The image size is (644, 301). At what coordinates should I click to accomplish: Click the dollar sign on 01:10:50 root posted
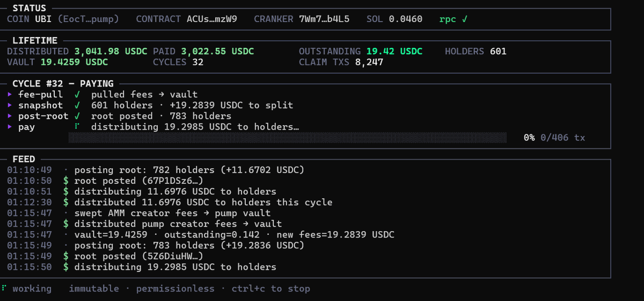click(x=66, y=181)
